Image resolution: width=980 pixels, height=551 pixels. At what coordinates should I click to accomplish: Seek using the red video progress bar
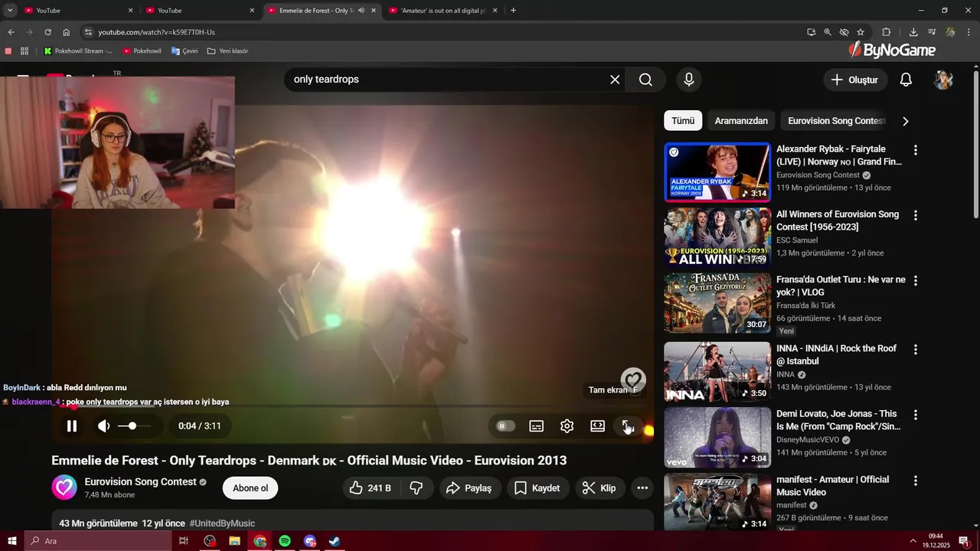point(352,406)
